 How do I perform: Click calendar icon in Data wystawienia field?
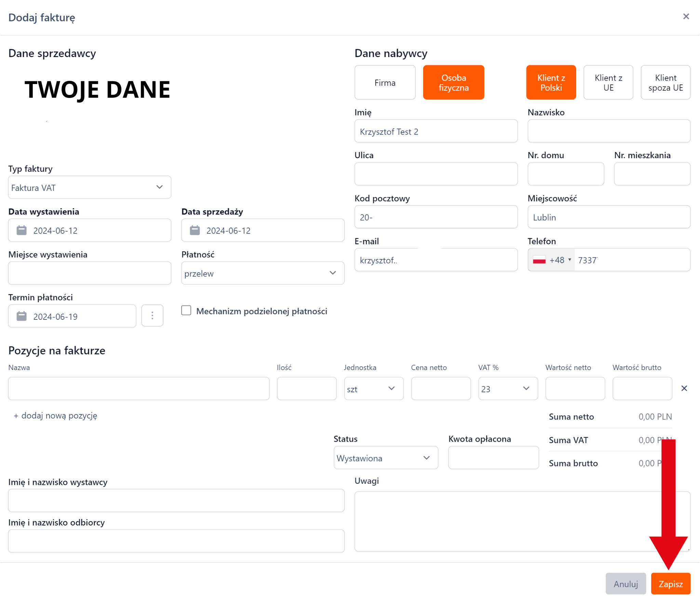click(22, 230)
